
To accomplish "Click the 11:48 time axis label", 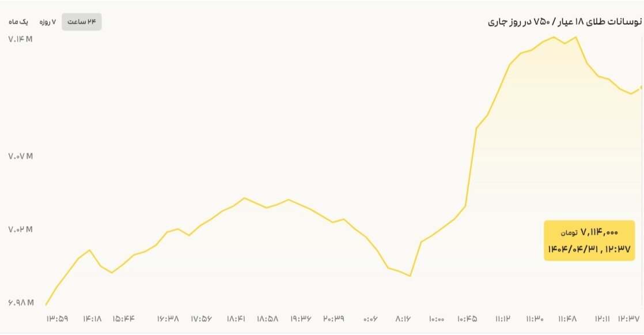I will (567, 318).
